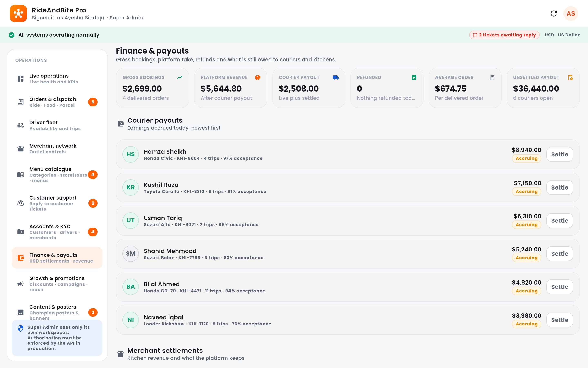Click the Menu catalogue book icon

point(21,175)
